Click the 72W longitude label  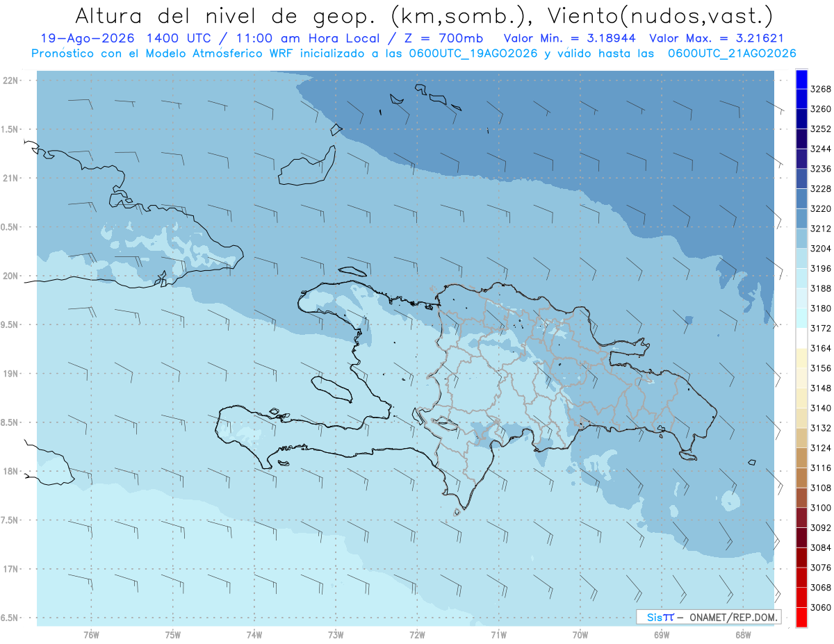[417, 634]
